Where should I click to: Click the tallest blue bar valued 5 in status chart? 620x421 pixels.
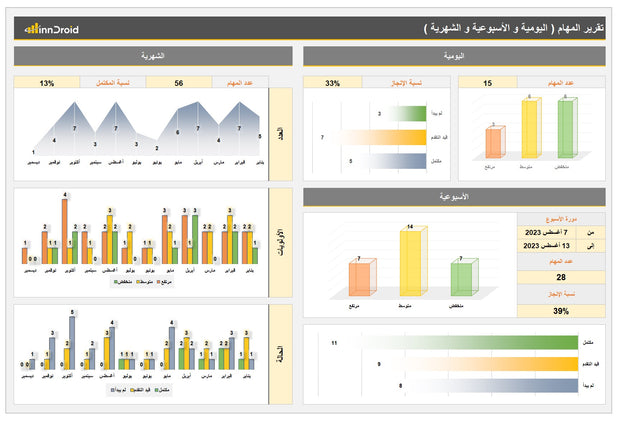72,343
